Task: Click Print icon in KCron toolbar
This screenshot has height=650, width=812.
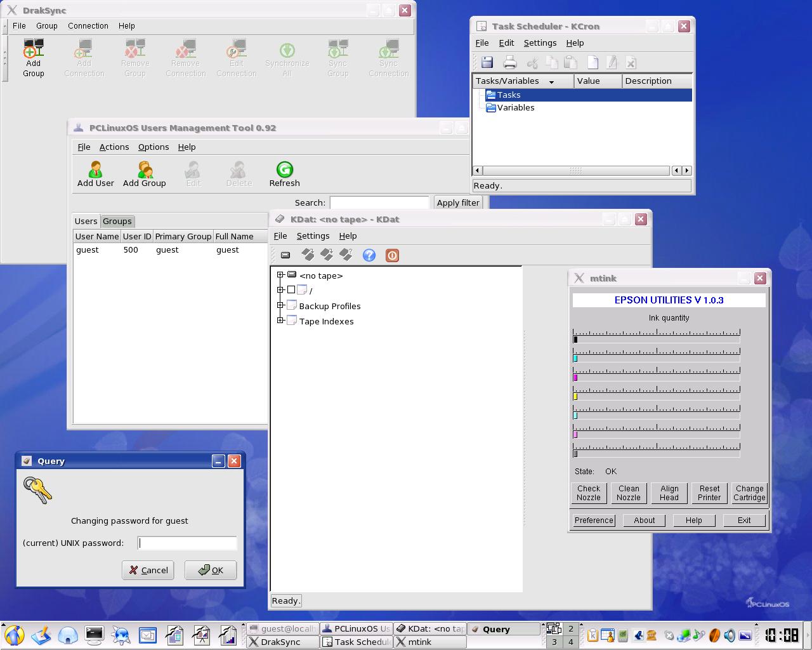Action: (x=510, y=62)
